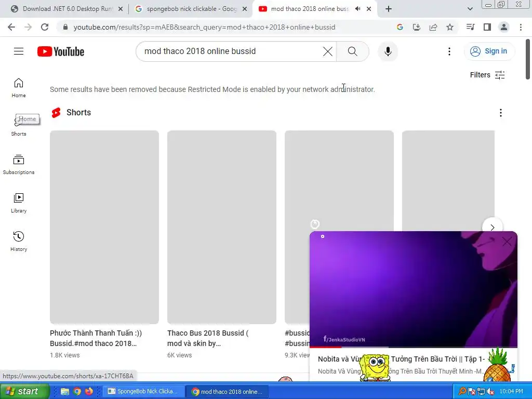Open the Chrome three-dot menu
Viewport: 532px width, 399px height.
point(521,27)
